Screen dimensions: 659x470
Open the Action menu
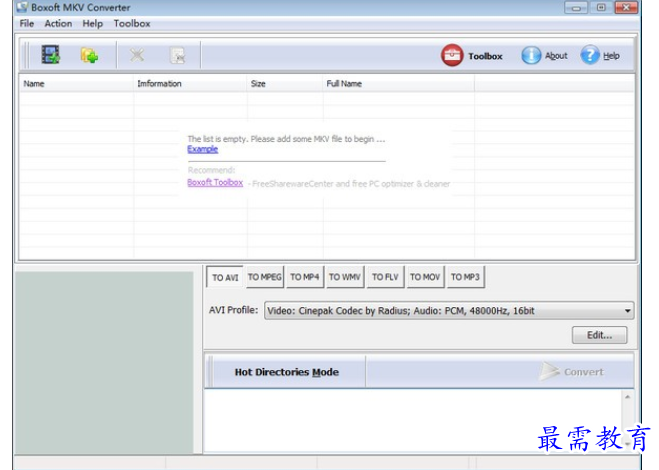(x=58, y=24)
